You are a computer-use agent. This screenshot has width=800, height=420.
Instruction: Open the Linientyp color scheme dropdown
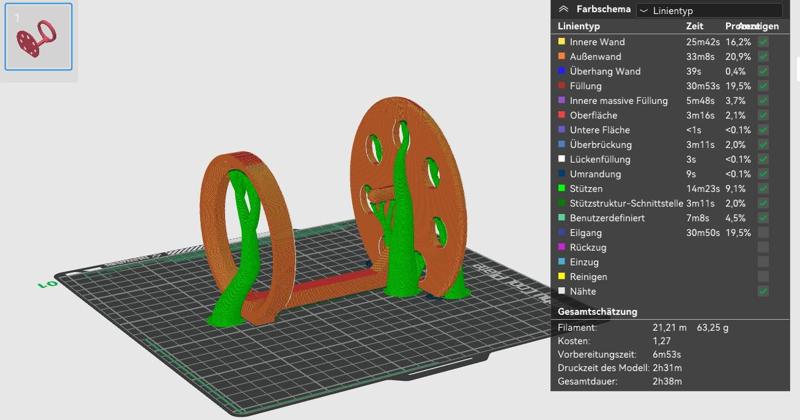pyautogui.click(x=709, y=10)
